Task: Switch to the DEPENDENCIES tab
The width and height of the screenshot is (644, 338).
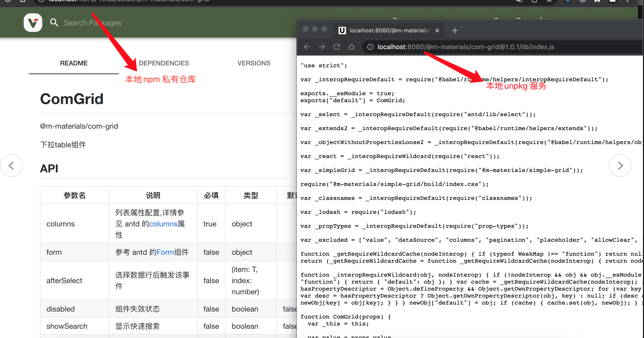Action: click(x=164, y=63)
